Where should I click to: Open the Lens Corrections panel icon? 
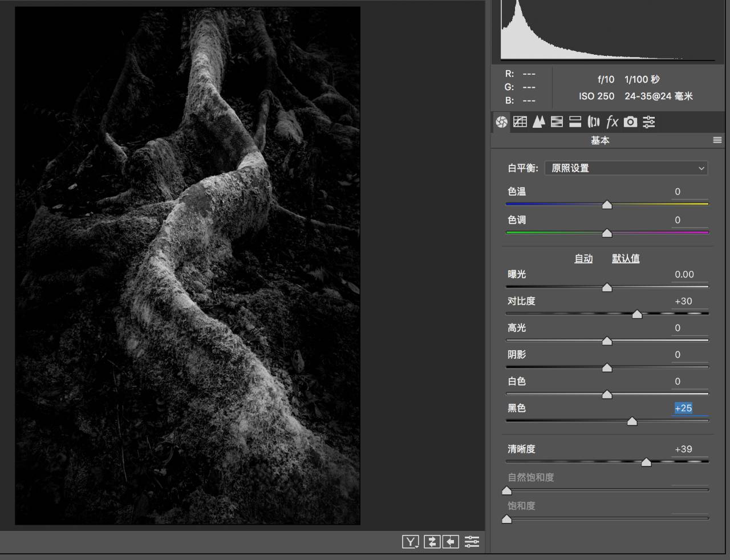(x=594, y=121)
